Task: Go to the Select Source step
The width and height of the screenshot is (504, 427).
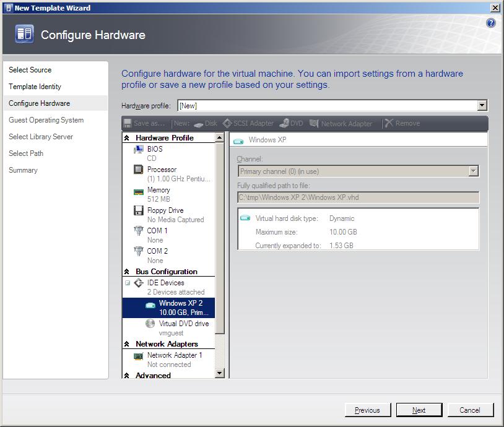Action: click(x=30, y=70)
